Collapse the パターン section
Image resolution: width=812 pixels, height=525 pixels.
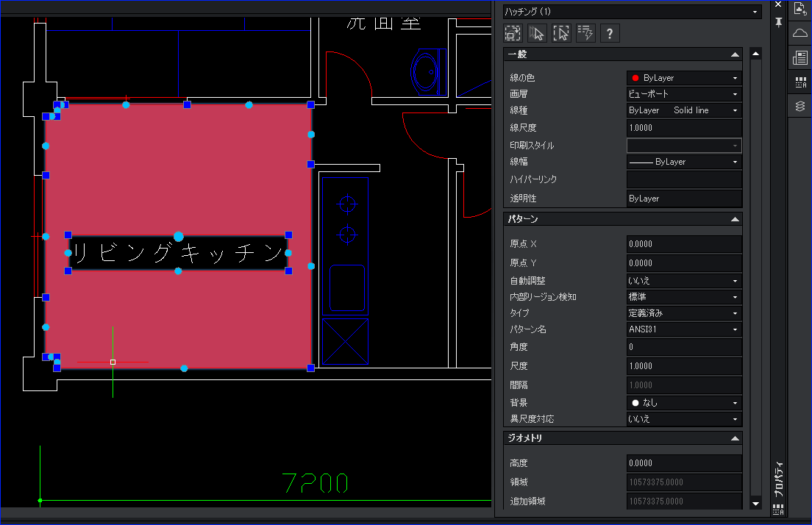pyautogui.click(x=735, y=220)
